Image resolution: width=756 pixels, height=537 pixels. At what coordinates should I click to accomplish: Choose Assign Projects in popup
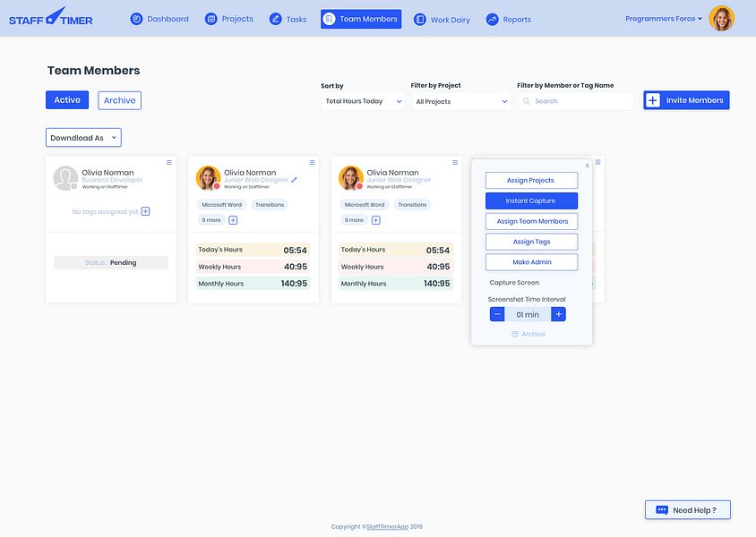click(531, 180)
